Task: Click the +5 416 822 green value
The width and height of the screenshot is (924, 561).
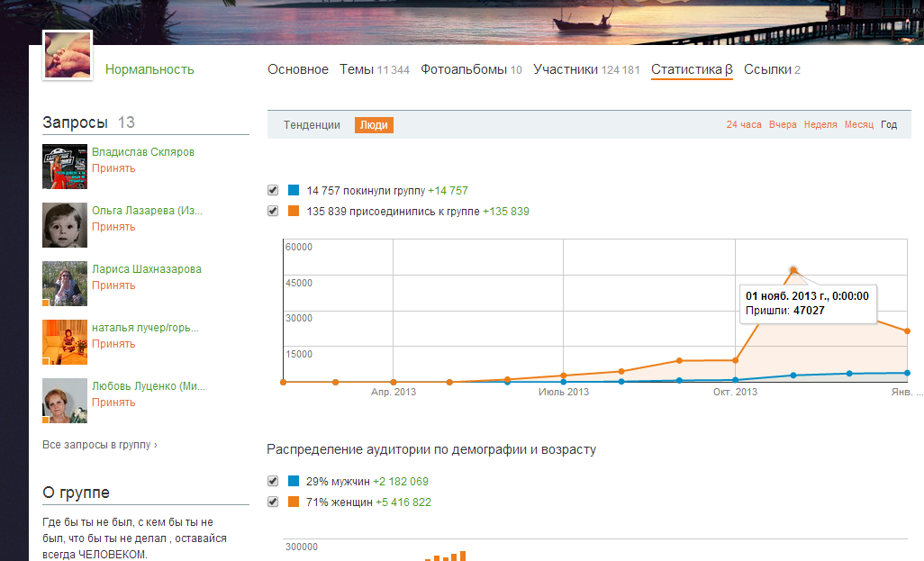Action: click(x=403, y=502)
